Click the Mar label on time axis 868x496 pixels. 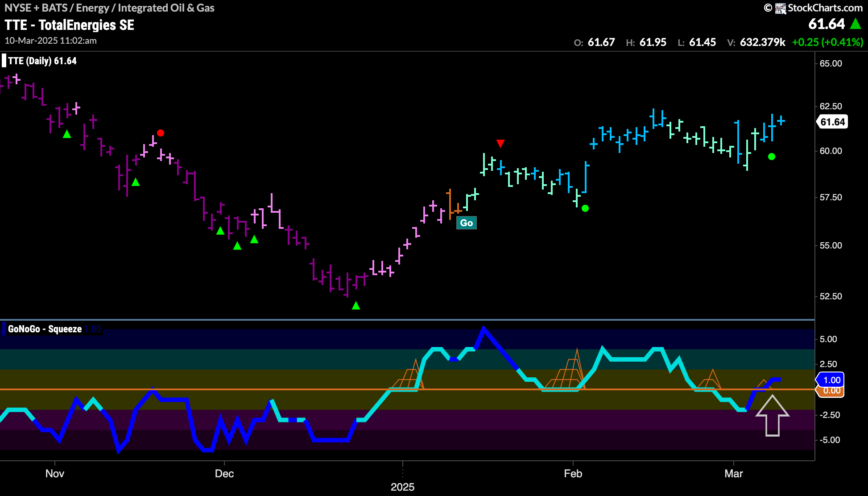734,474
